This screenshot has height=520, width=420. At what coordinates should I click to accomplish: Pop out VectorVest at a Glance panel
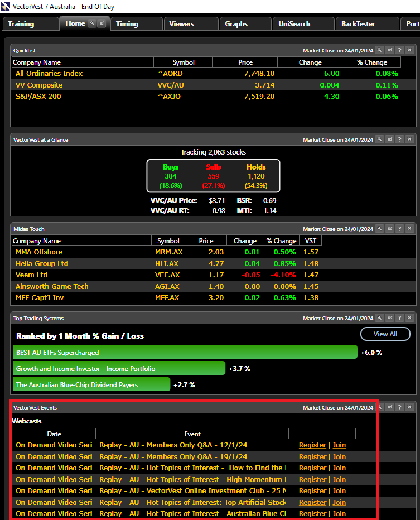[x=390, y=139]
